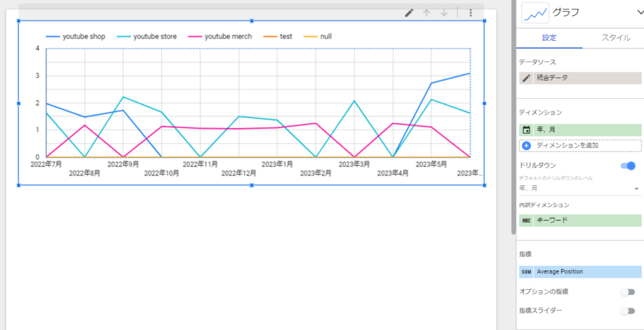The image size is (644, 330).
Task: Click the line chart type icon
Action: pyautogui.click(x=536, y=13)
